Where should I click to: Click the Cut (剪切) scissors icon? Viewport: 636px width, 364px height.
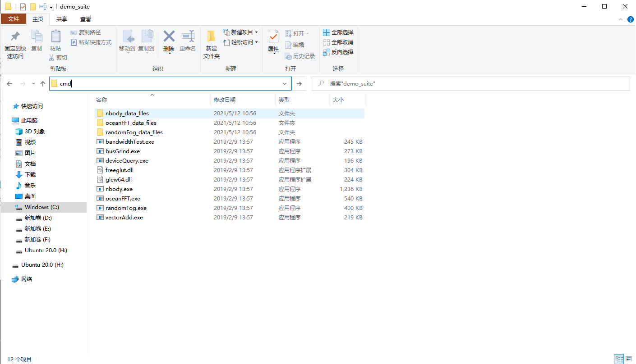pos(52,58)
